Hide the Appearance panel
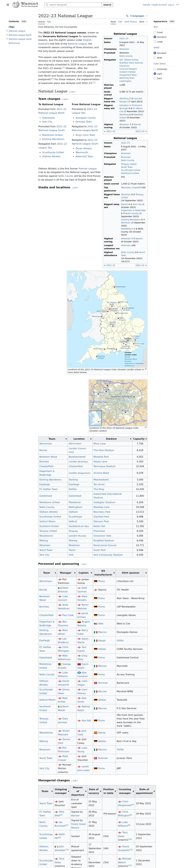The width and height of the screenshot is (186, 868). click(172, 21)
